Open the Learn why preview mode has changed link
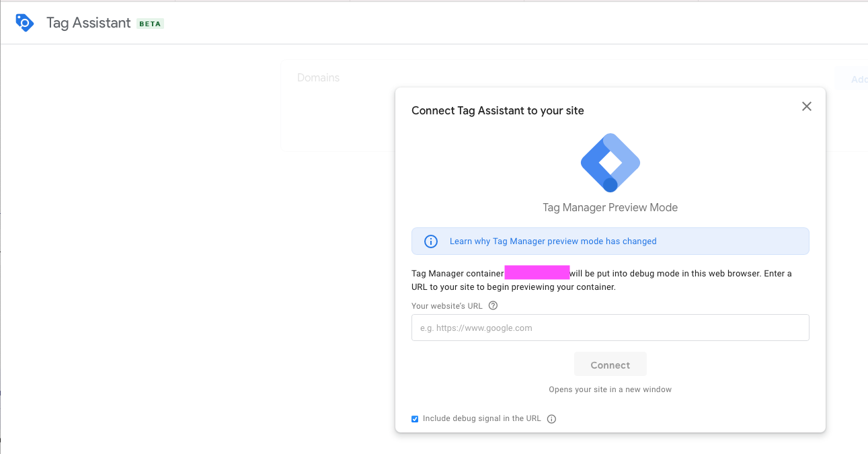This screenshot has height=454, width=868. click(x=553, y=241)
